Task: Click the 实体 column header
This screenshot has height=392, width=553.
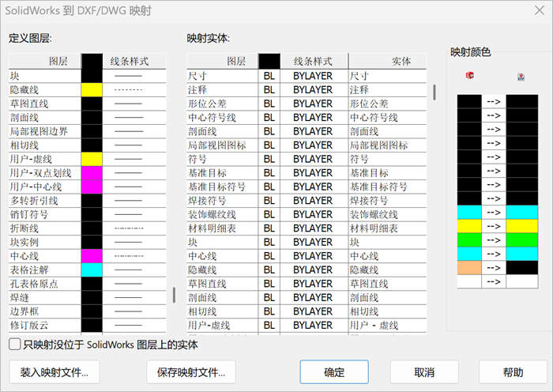Action: 387,61
